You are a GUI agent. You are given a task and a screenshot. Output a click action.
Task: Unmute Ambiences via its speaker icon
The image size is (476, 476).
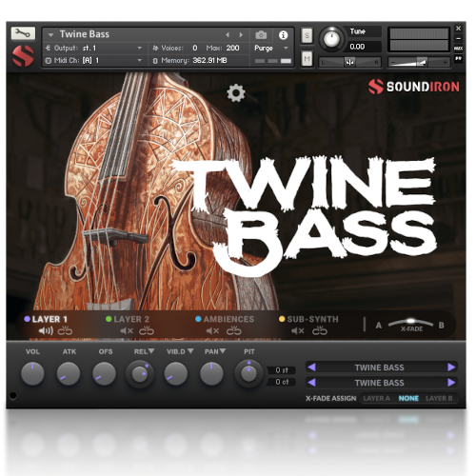pyautogui.click(x=212, y=331)
